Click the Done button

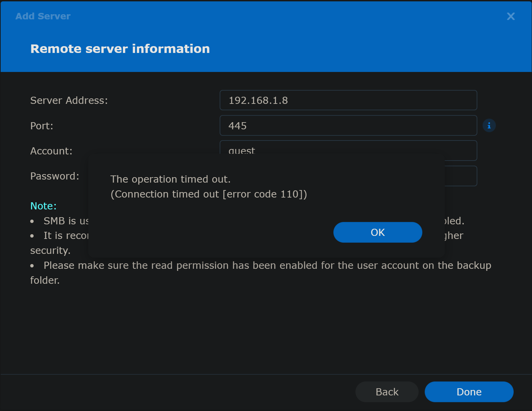pos(469,392)
